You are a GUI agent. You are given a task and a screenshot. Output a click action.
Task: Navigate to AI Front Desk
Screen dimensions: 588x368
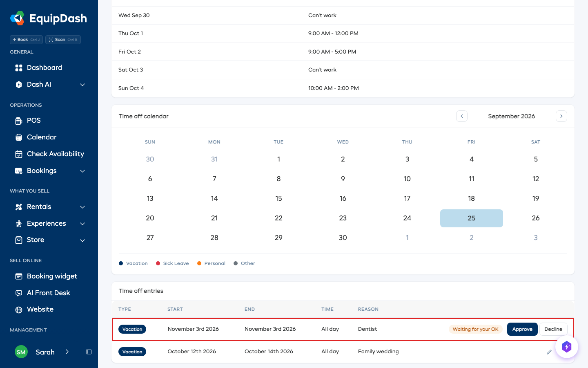point(49,293)
